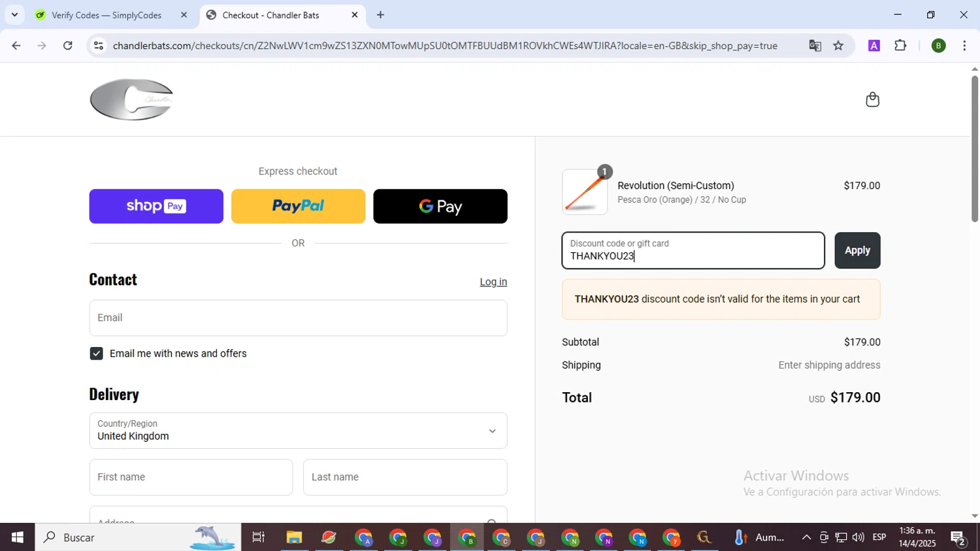
Task: View site information icon in address bar
Action: click(x=98, y=46)
